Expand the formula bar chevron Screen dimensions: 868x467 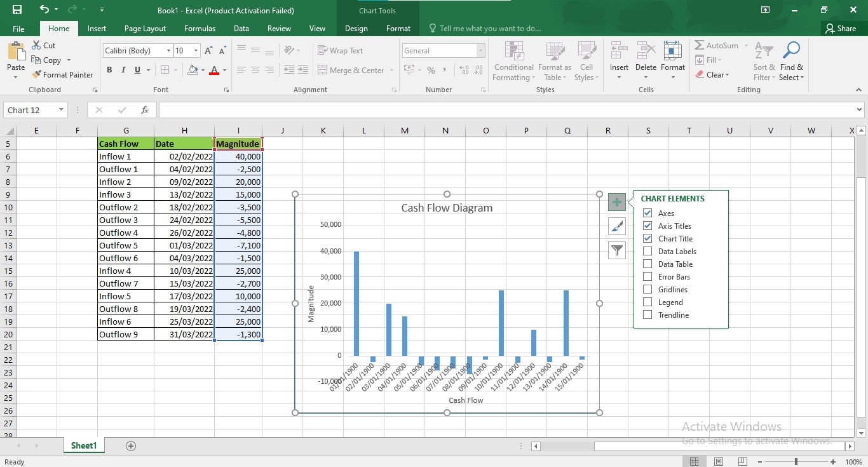[859, 110]
